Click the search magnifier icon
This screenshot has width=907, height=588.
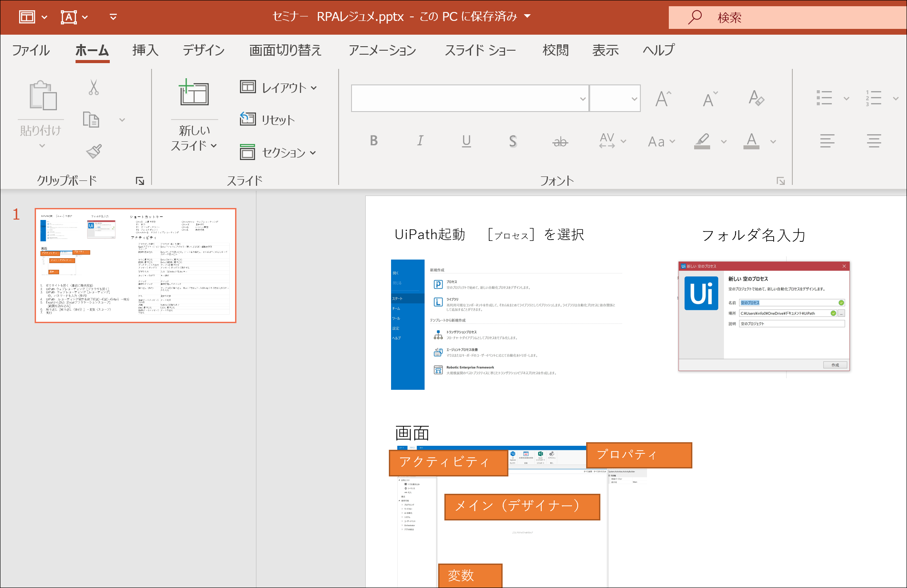coord(695,17)
